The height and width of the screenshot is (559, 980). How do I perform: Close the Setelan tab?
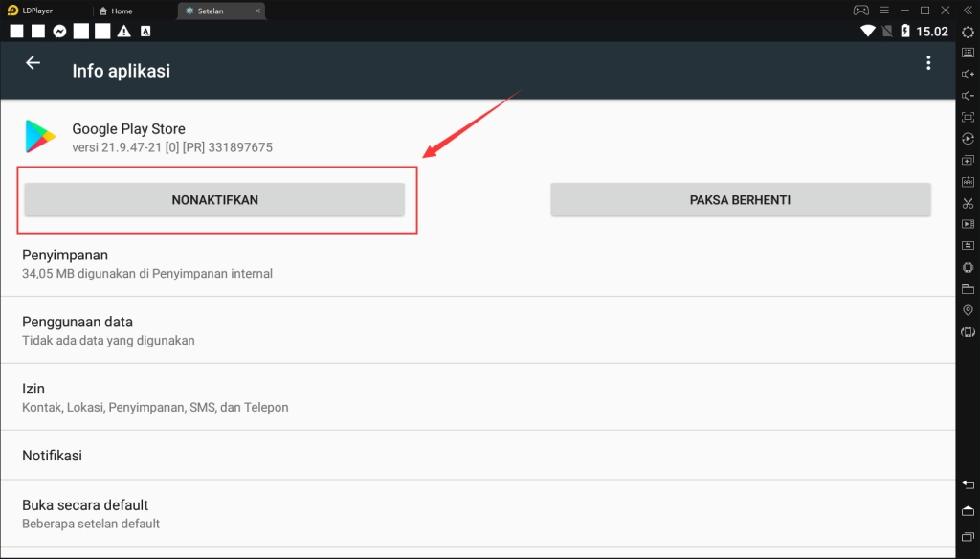coord(257,11)
